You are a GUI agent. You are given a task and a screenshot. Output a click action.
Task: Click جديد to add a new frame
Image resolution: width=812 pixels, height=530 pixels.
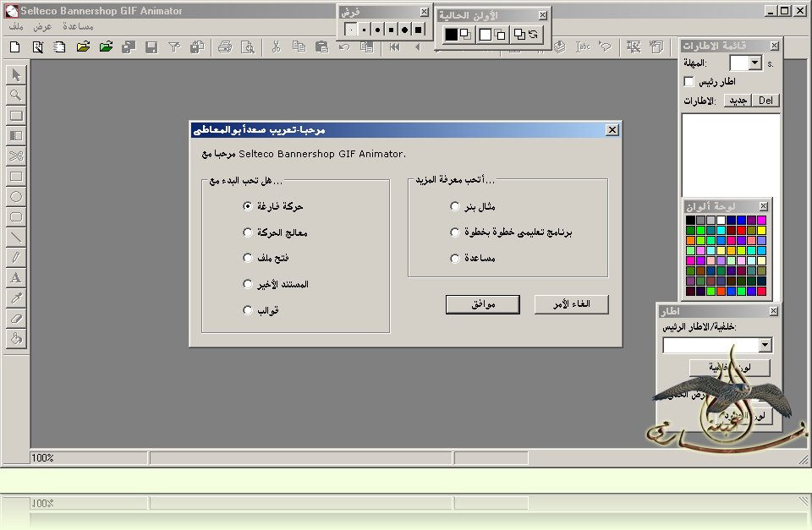pyautogui.click(x=738, y=101)
